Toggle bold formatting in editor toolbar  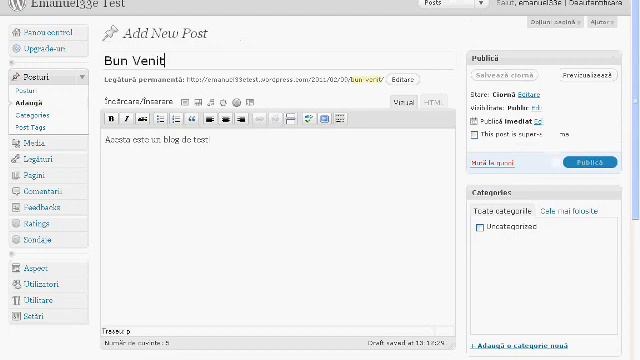[x=111, y=119]
